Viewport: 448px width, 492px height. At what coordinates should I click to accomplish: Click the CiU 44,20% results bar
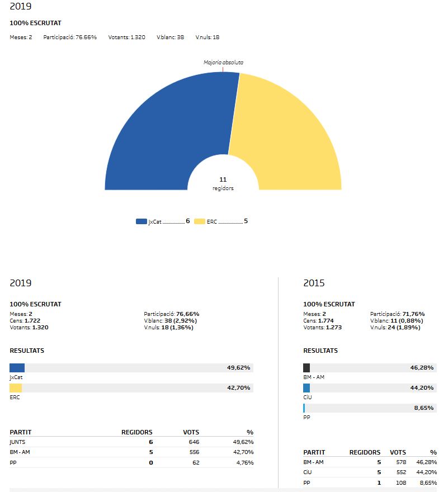369,388
